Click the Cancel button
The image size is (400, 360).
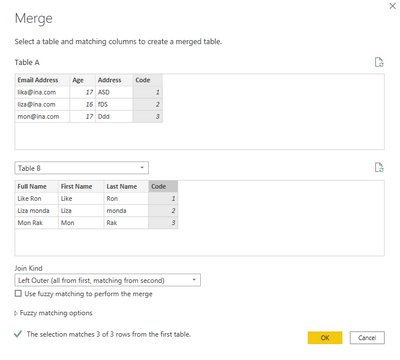(367, 338)
